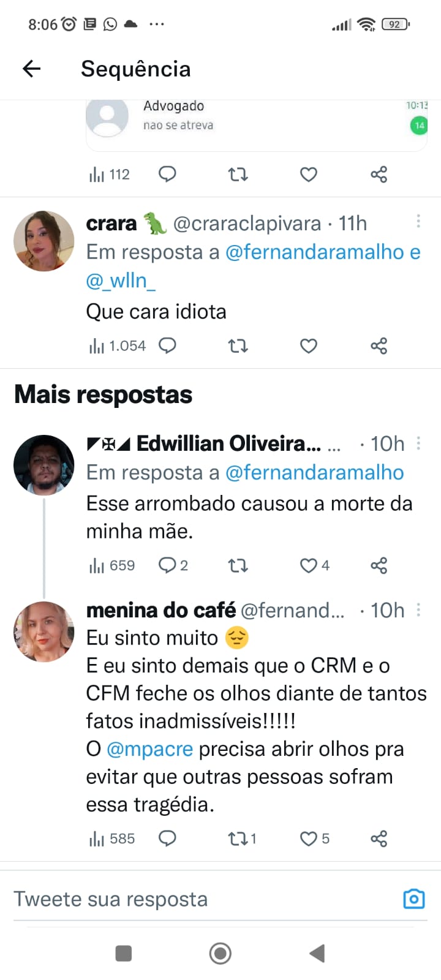Reply to crara's tweet via comment icon
Image resolution: width=441 pixels, height=980 pixels.
pyautogui.click(x=167, y=345)
